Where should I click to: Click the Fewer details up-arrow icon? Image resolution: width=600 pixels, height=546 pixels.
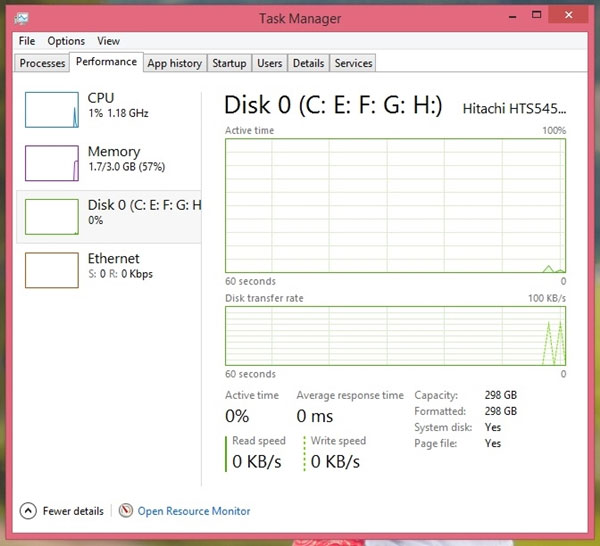[x=28, y=511]
